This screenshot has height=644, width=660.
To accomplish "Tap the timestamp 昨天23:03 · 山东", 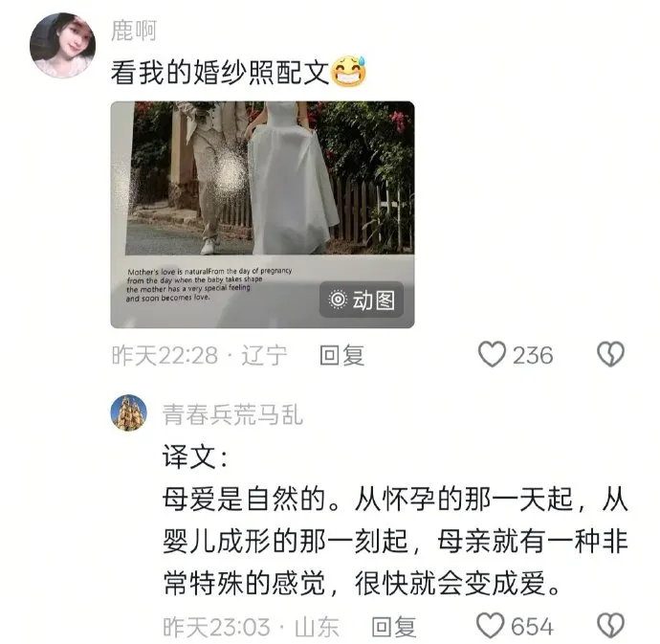I will tap(251, 627).
